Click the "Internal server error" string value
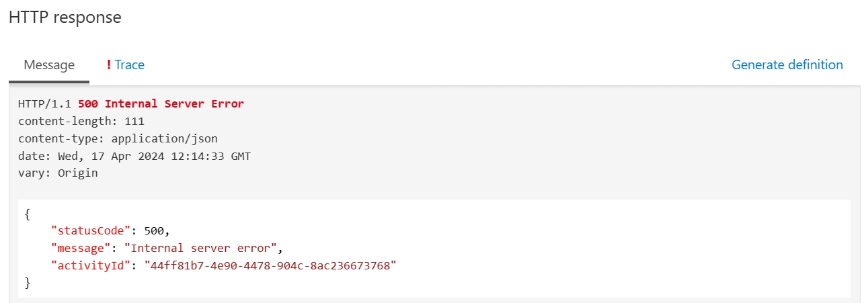This screenshot has height=303, width=868. 200,249
